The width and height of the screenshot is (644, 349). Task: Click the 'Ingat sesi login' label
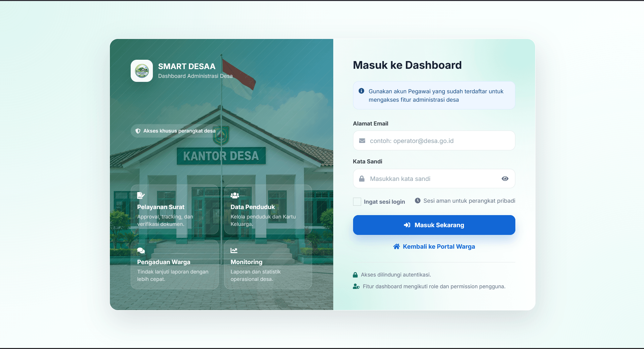[x=384, y=202]
